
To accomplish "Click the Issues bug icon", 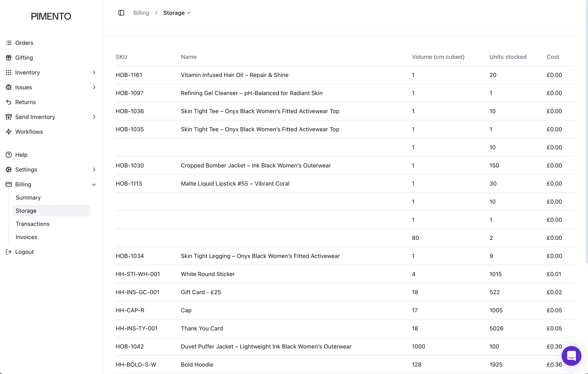I will [9, 87].
